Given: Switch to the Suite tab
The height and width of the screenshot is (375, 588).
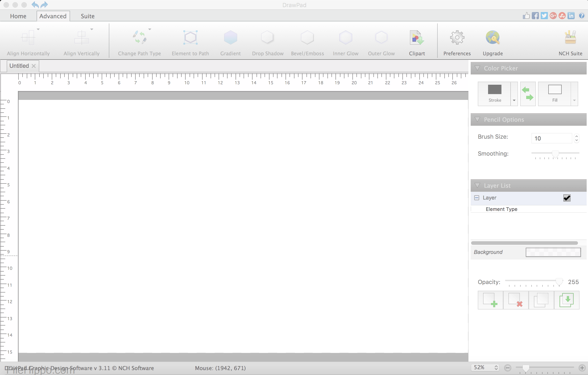Looking at the screenshot, I should (x=88, y=16).
